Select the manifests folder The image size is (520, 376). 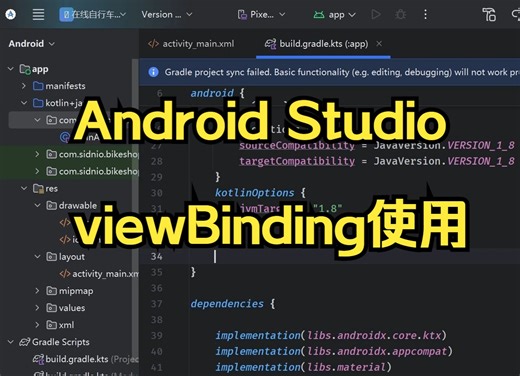click(59, 86)
